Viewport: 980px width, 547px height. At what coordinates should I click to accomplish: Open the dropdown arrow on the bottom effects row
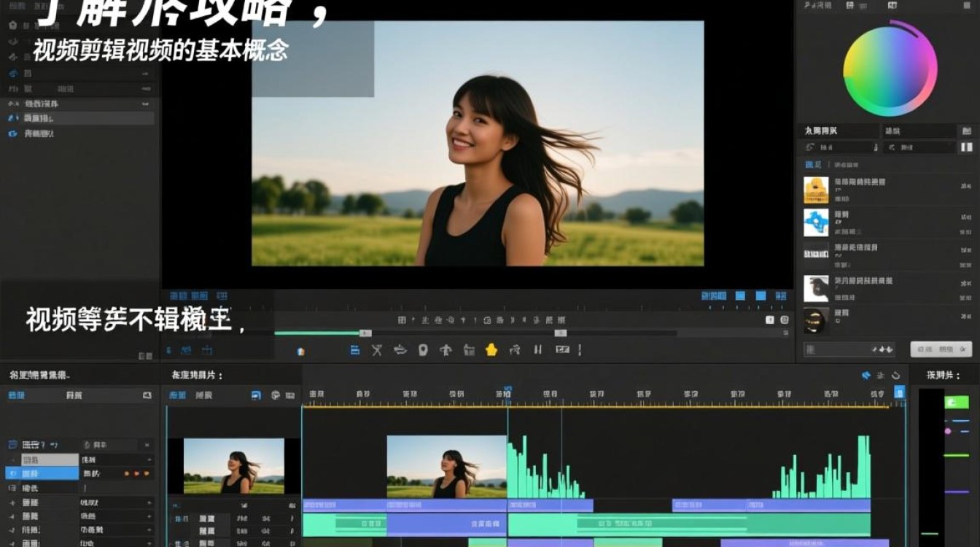pos(150,543)
